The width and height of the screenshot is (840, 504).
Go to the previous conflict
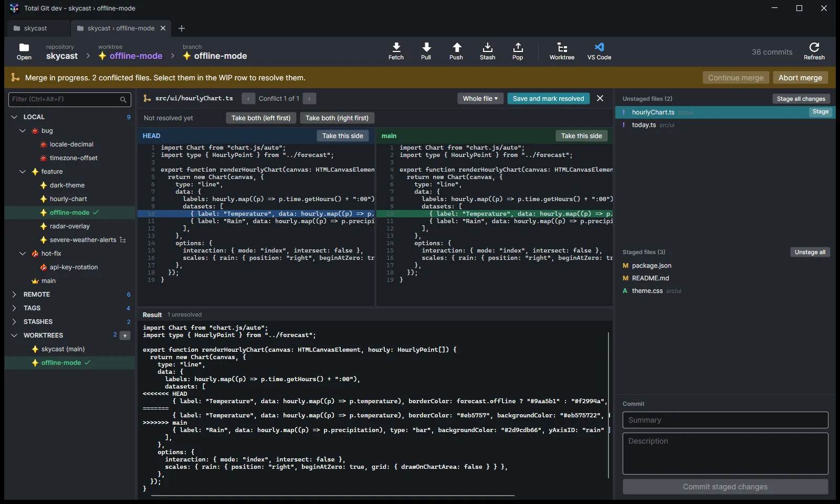point(248,99)
